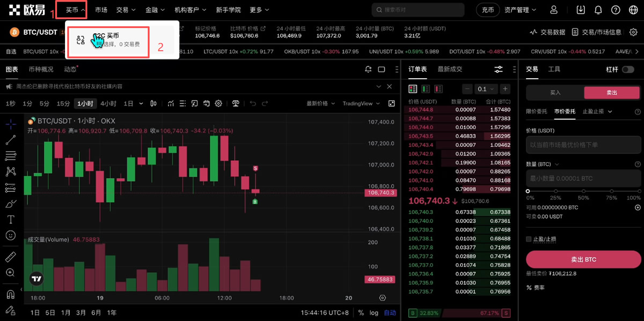Open the magnet snap tool
644x321 pixels.
tap(11, 294)
